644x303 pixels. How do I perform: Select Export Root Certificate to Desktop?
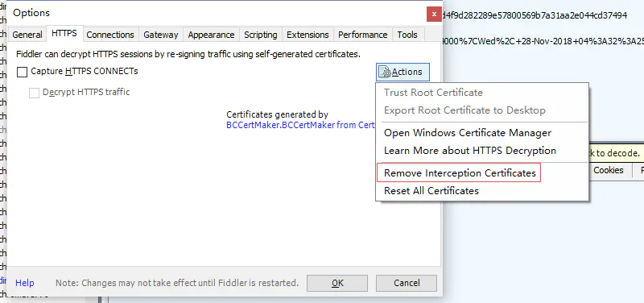tap(482, 110)
